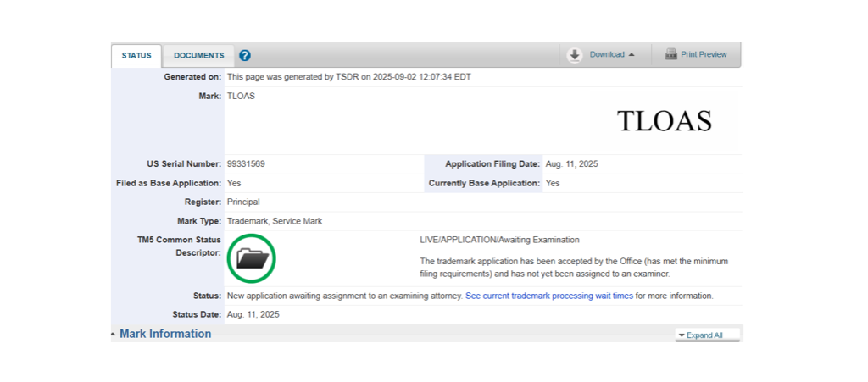The width and height of the screenshot is (868, 382).
Task: Switch to the DOCUMENTS tab
Action: [199, 56]
